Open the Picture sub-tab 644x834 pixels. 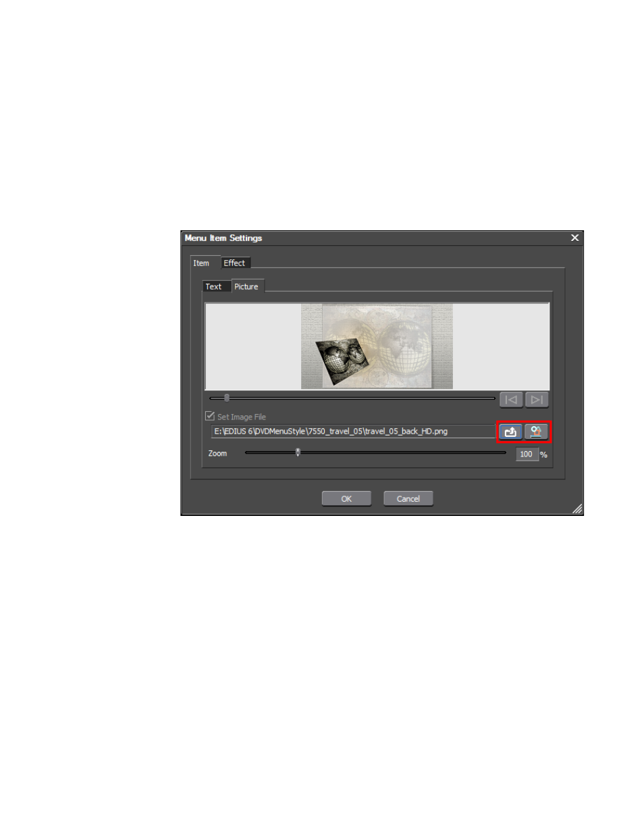tap(246, 286)
